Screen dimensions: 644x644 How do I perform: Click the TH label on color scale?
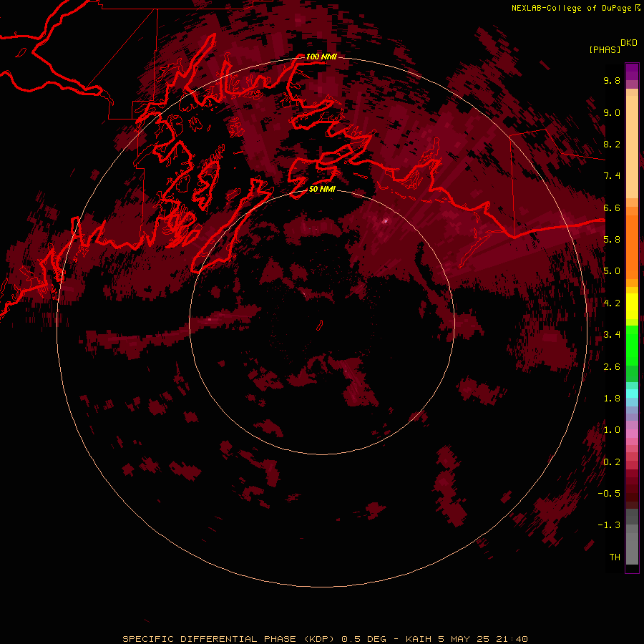(x=615, y=557)
